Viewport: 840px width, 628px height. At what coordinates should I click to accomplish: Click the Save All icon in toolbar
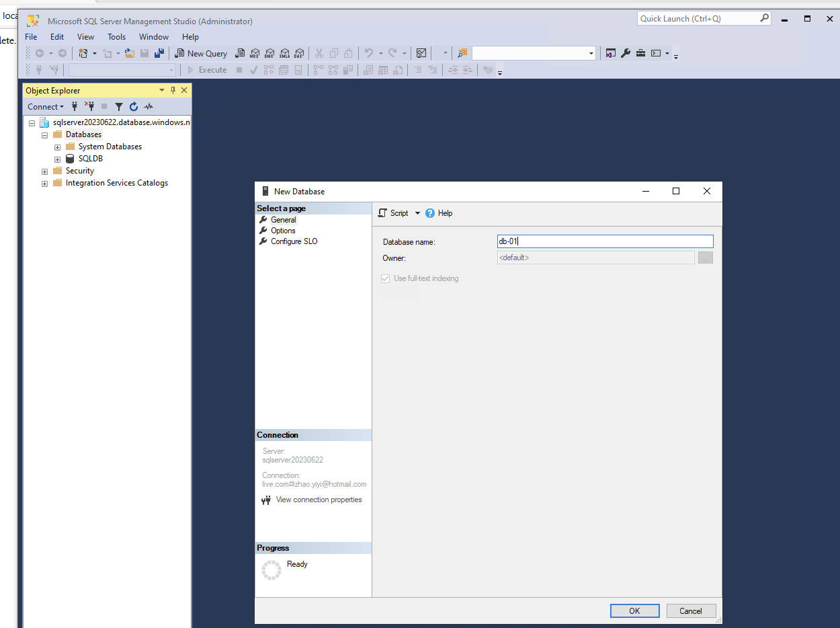[x=159, y=53]
